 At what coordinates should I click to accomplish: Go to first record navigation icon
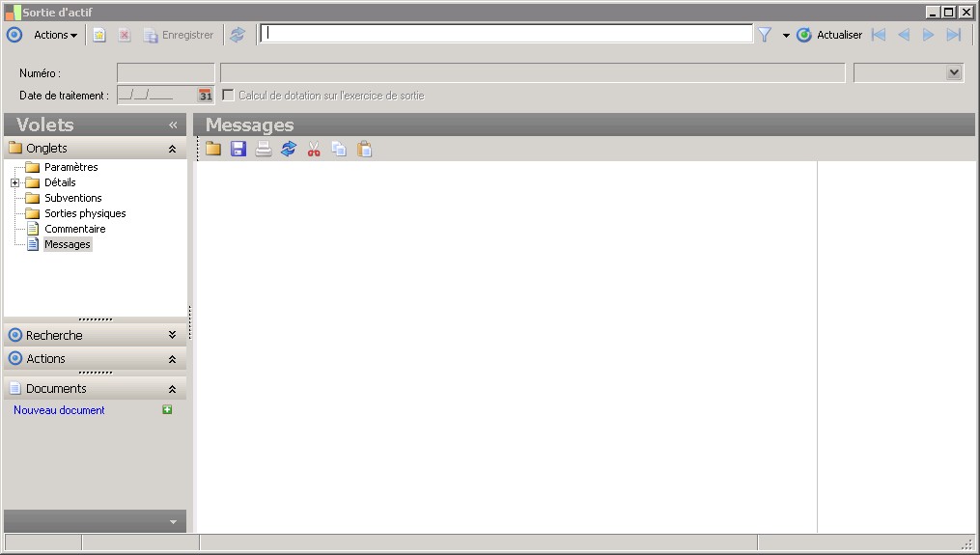879,35
